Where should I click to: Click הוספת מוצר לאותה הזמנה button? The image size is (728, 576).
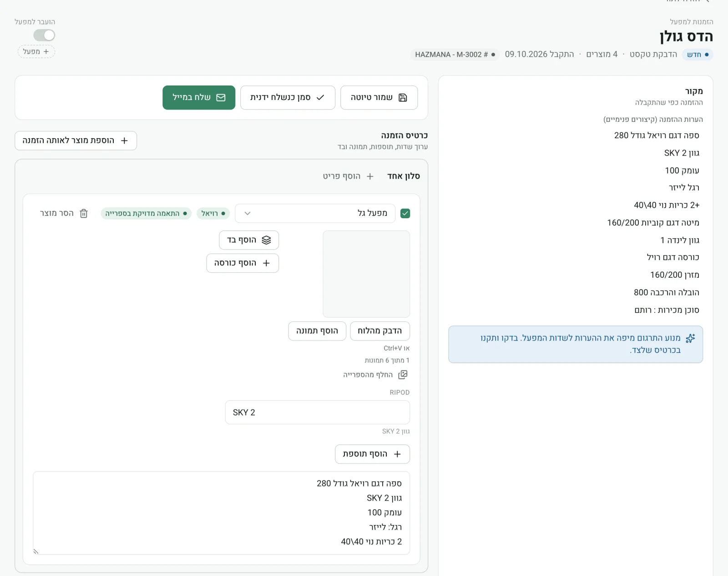tap(76, 140)
